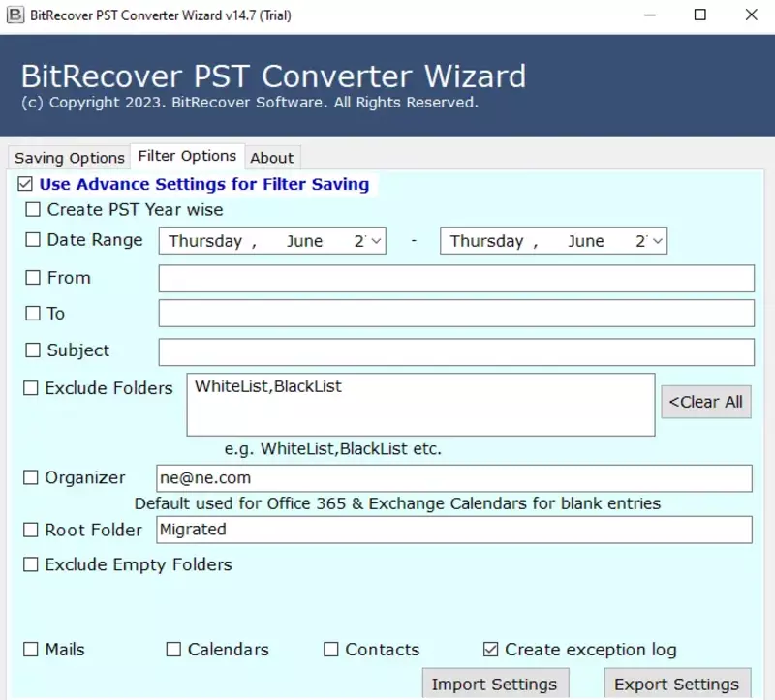The image size is (775, 700).
Task: Enable Create PST Year wise checkbox
Action: [33, 209]
